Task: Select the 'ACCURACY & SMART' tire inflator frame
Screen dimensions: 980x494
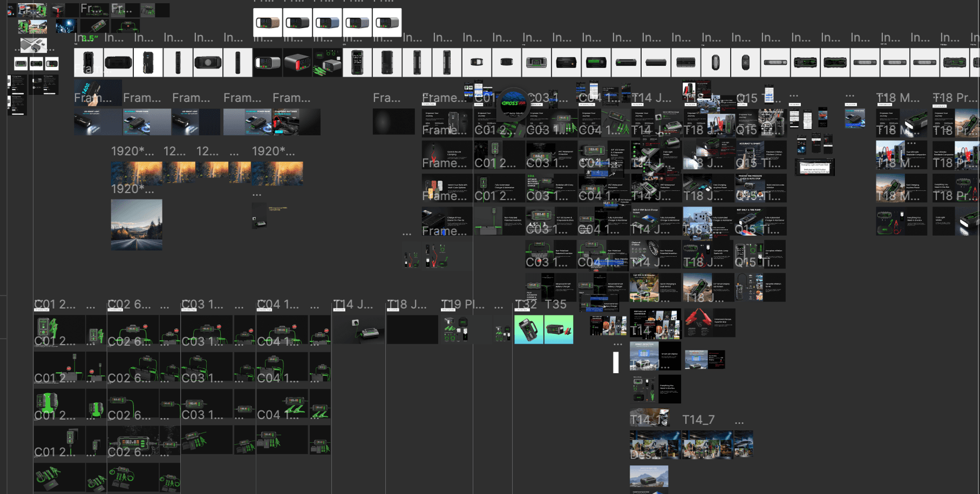Action: click(760, 155)
